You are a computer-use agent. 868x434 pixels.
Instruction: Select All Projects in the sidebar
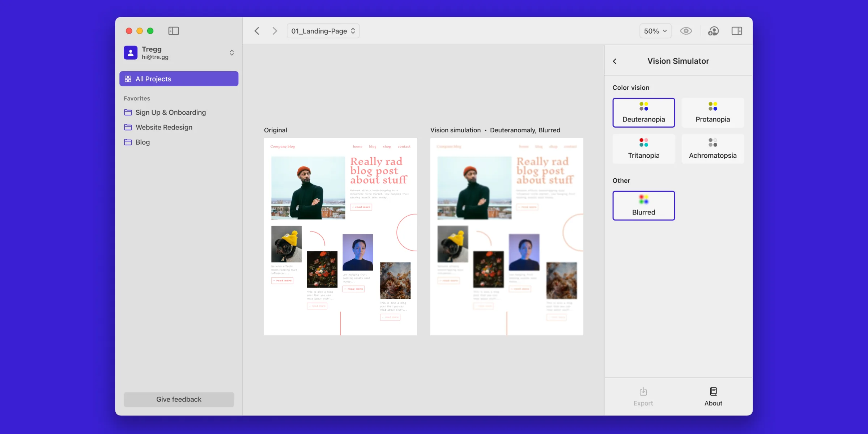tap(179, 79)
